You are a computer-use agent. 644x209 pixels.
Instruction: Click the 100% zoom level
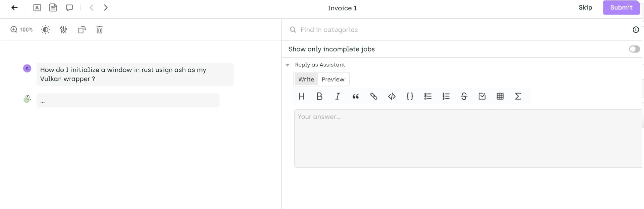[26, 30]
